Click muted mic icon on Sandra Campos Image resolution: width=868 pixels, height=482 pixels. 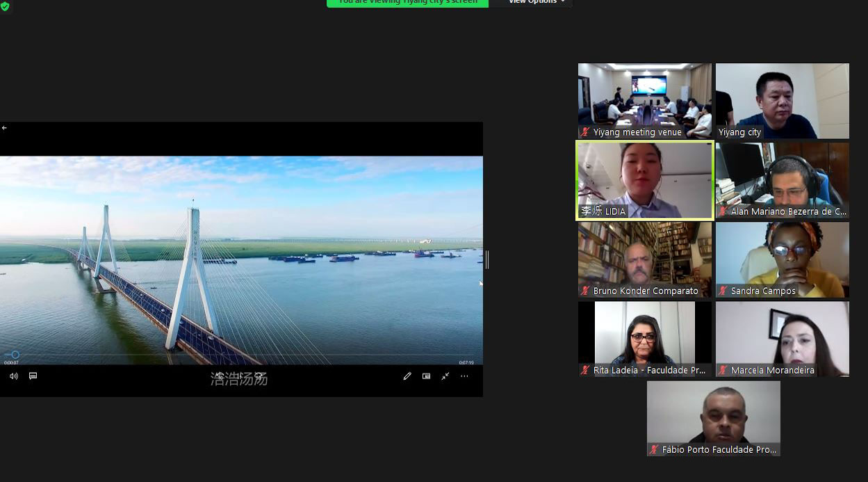tap(723, 291)
